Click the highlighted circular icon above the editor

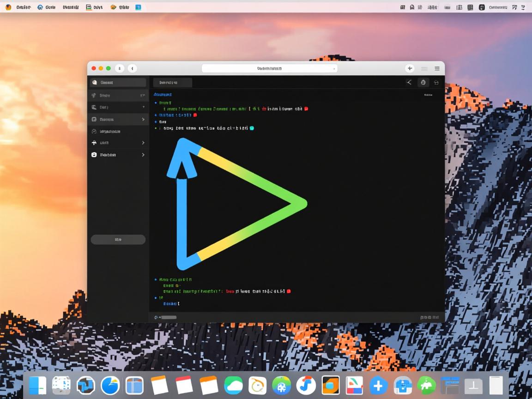click(x=423, y=82)
